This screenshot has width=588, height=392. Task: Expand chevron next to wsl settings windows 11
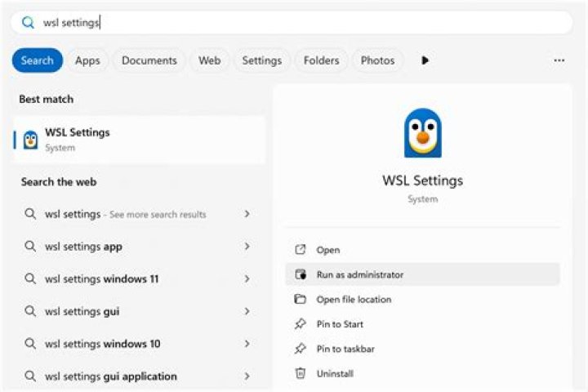(247, 278)
